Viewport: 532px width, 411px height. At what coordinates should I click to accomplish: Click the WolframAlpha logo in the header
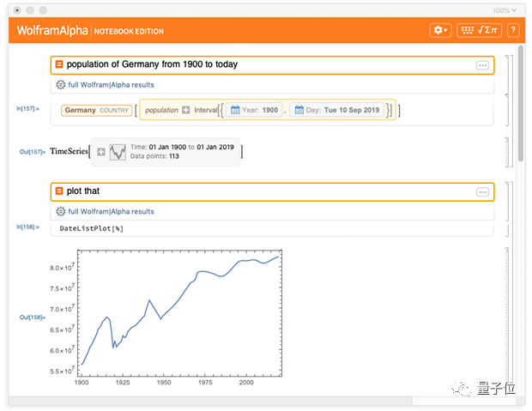[52, 31]
